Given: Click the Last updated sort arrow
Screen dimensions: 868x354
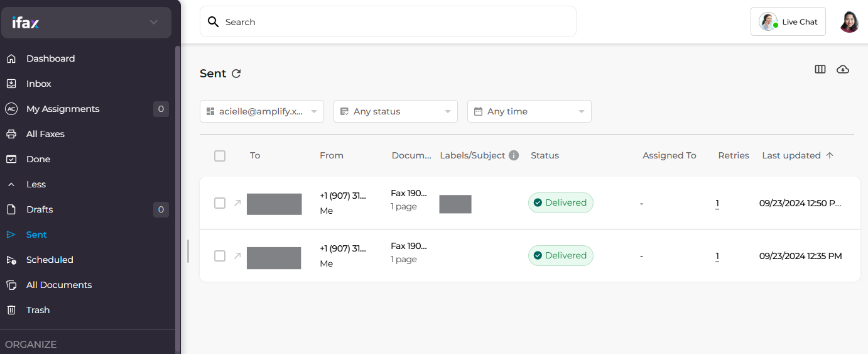Looking at the screenshot, I should (830, 155).
